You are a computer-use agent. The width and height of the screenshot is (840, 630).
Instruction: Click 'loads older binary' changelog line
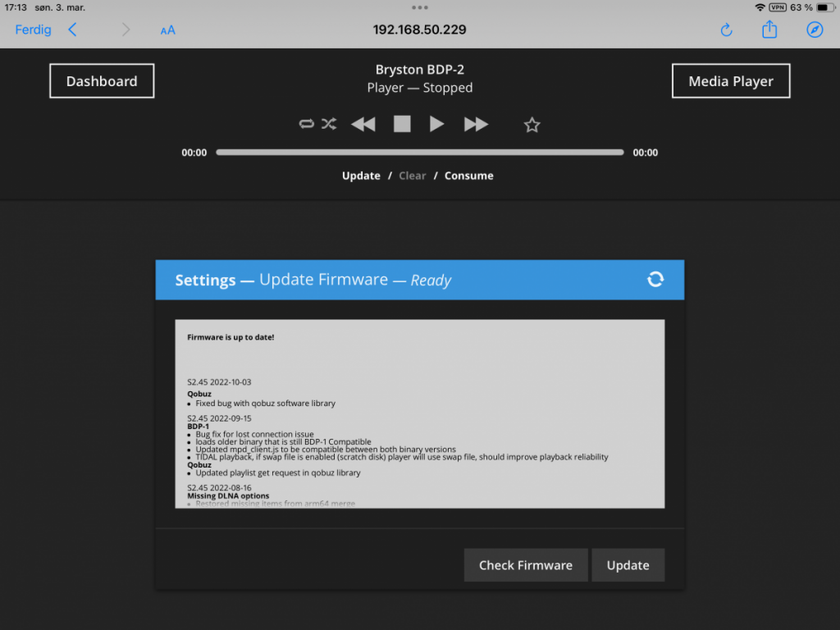coord(283,442)
